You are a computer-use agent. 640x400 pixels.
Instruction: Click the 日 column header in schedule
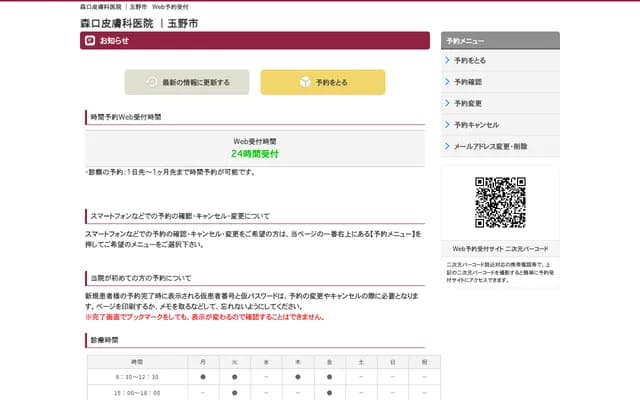393,362
